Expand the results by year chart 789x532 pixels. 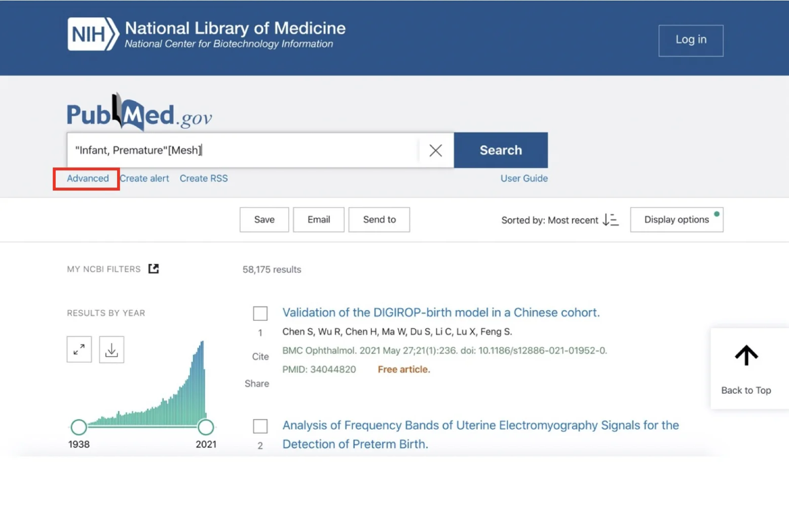79,350
